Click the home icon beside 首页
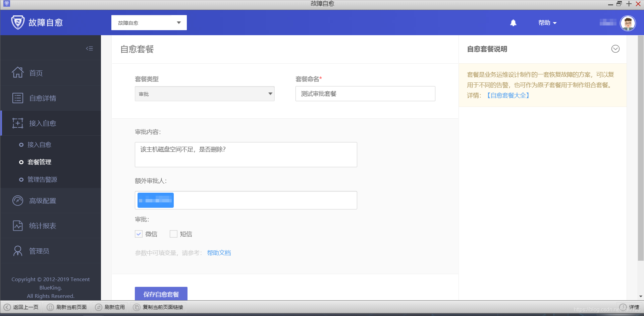Image resolution: width=644 pixels, height=316 pixels. [18, 72]
